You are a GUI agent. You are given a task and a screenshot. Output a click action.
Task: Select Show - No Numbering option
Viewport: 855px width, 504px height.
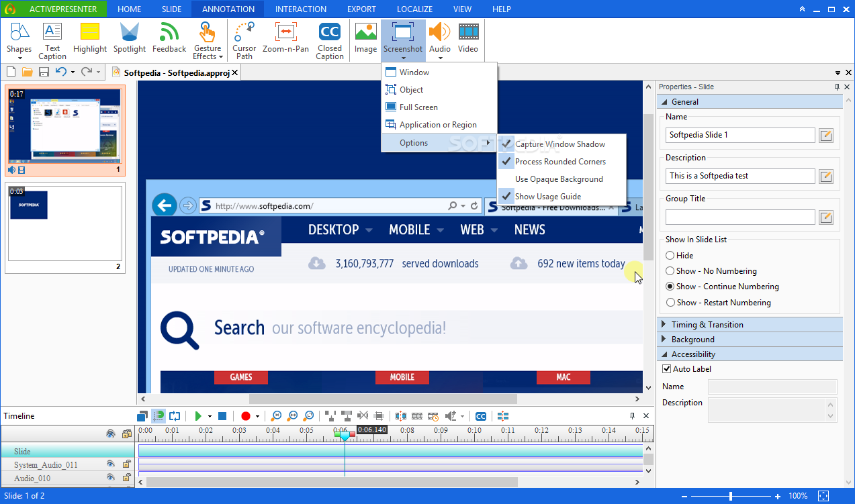[x=711, y=271]
